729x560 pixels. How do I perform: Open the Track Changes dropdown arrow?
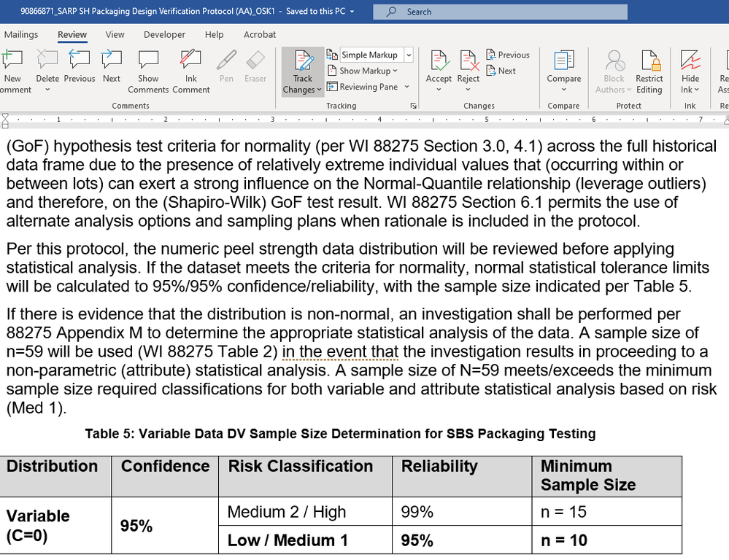320,90
